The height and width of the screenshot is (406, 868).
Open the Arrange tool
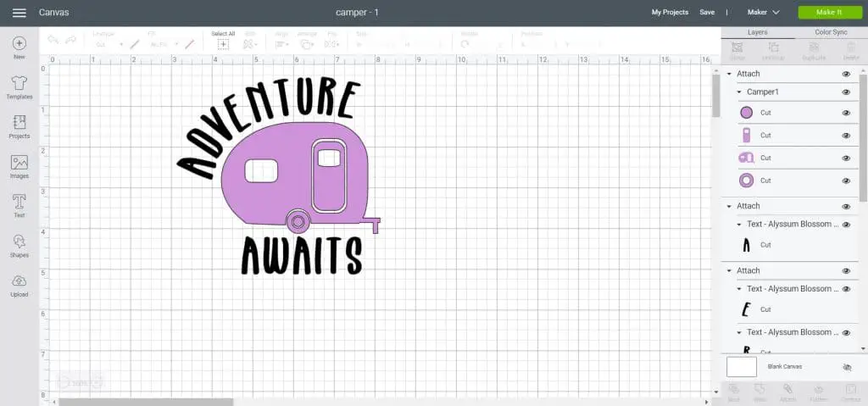pos(307,44)
